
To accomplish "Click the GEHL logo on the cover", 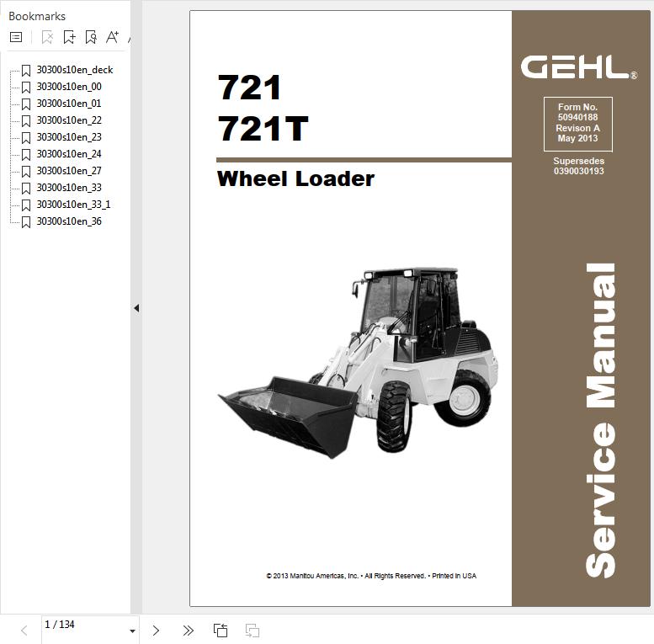I will tap(578, 67).
